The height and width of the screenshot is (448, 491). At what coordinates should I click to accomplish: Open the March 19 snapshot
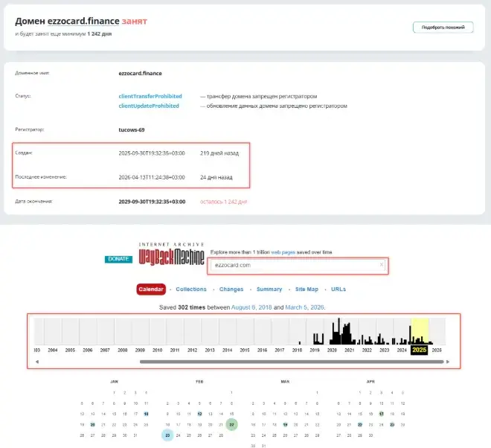click(x=285, y=424)
